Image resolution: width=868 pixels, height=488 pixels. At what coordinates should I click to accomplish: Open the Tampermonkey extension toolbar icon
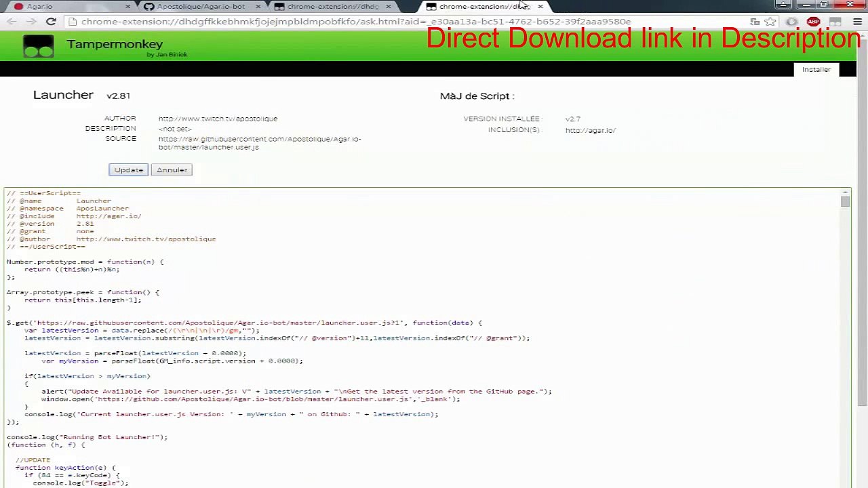point(835,22)
